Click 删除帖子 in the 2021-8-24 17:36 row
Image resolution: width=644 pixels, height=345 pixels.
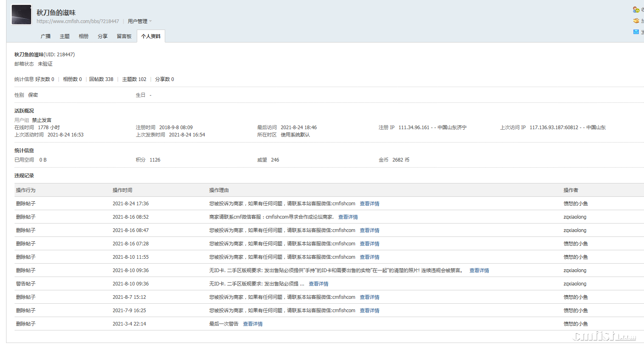tap(26, 204)
